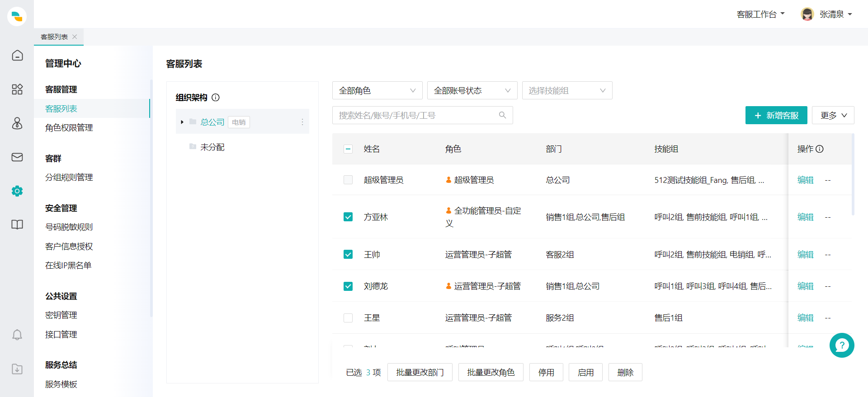Open the customer/contacts icon in sidebar

(17, 123)
